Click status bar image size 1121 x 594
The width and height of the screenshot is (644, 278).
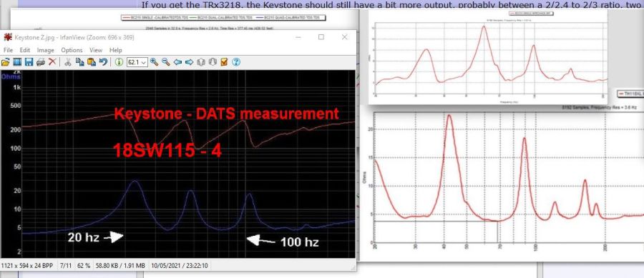(27, 266)
